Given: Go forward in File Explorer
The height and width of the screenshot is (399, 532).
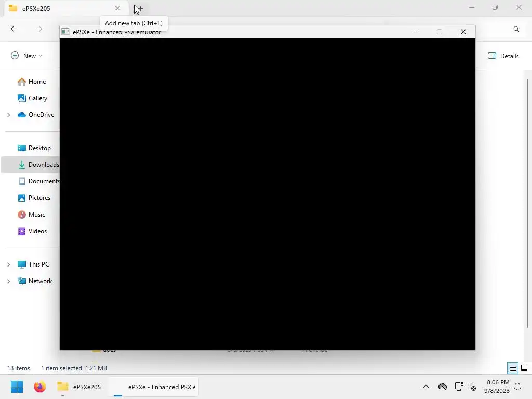Looking at the screenshot, I should tap(39, 29).
